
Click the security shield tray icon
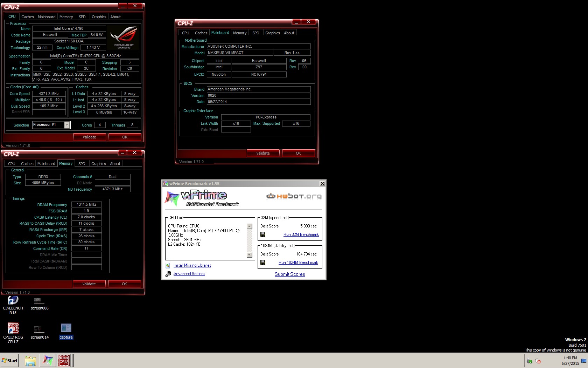pyautogui.click(x=529, y=361)
